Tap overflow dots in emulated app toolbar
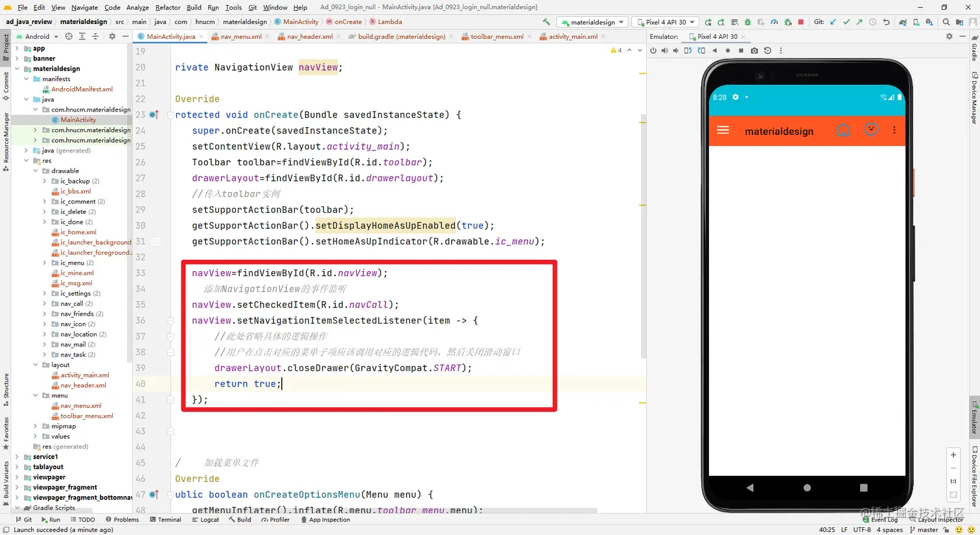This screenshot has height=535, width=980. point(894,130)
